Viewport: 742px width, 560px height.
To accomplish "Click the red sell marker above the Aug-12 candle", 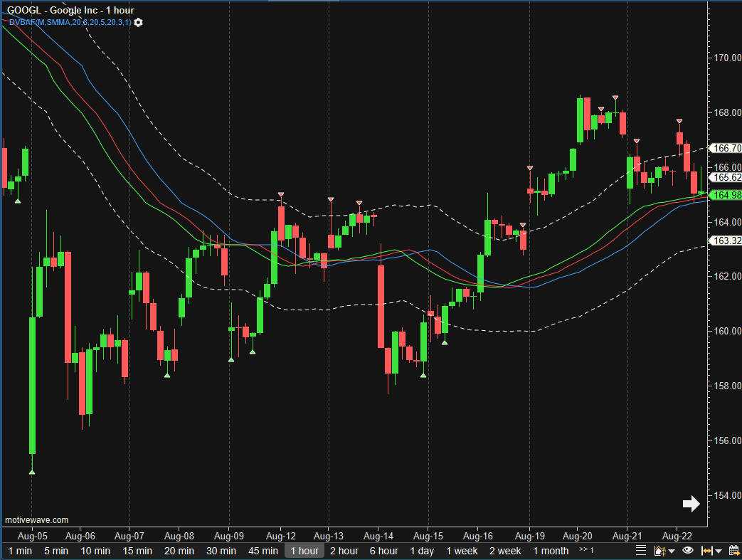I will pos(281,194).
